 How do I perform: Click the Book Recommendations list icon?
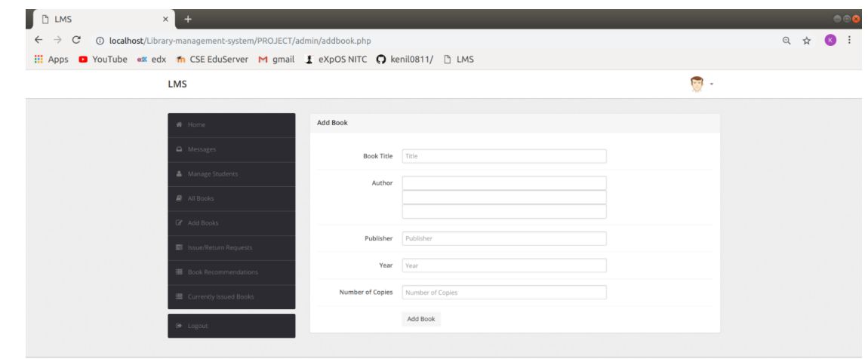coord(180,272)
